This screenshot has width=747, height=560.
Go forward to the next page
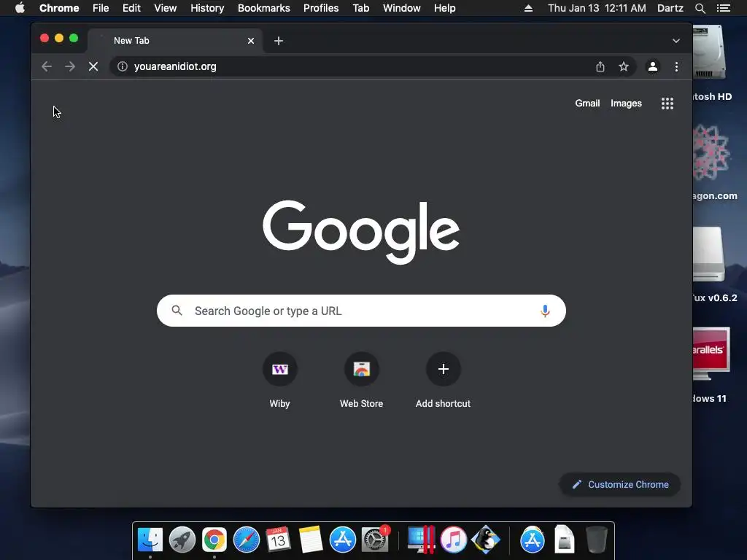point(70,66)
